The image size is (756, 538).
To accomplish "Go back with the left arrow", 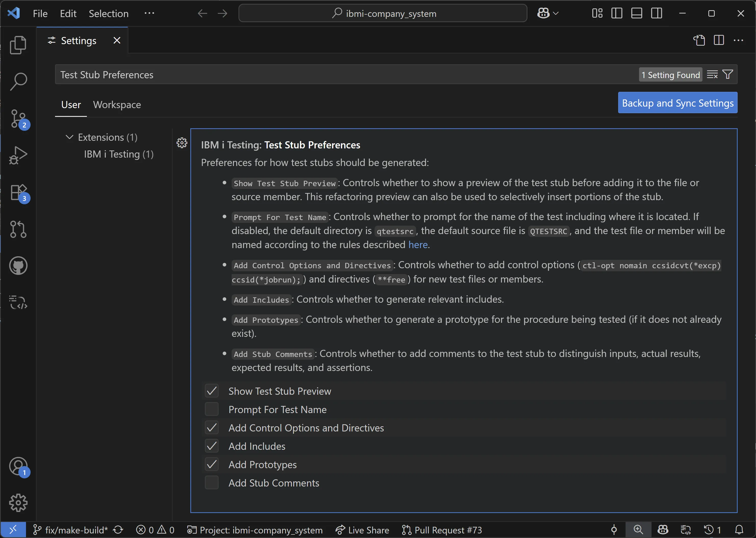I will [202, 14].
